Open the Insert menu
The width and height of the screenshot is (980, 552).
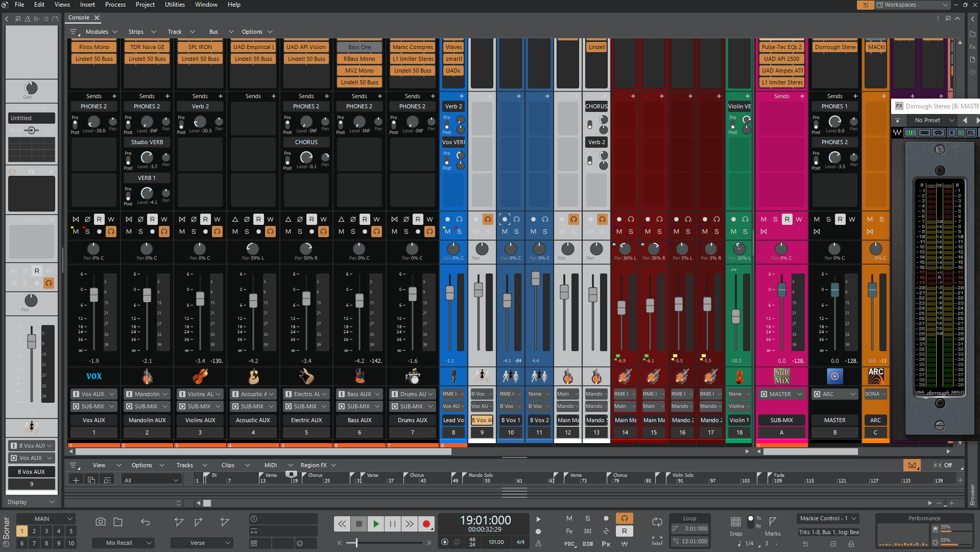coord(87,5)
